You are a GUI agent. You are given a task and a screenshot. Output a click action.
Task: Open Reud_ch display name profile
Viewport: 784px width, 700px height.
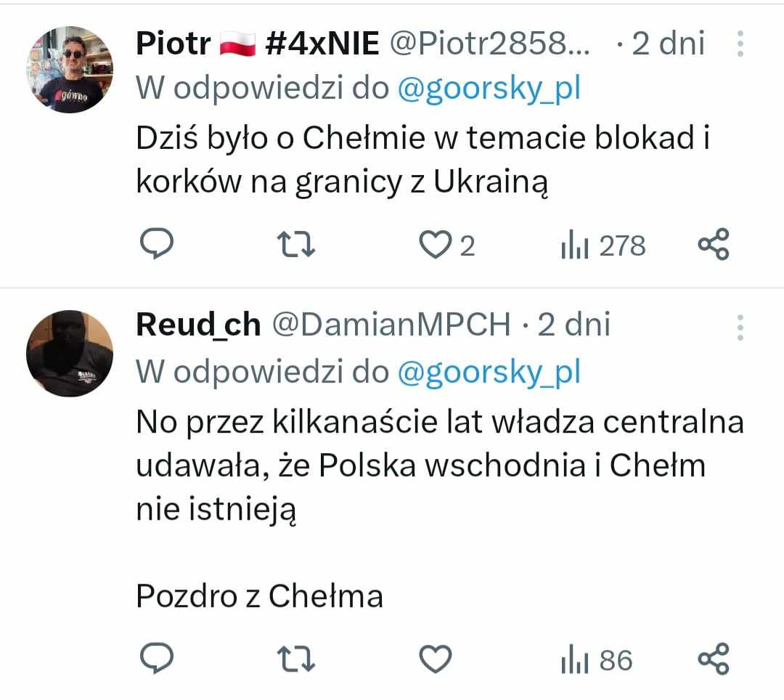click(x=197, y=325)
